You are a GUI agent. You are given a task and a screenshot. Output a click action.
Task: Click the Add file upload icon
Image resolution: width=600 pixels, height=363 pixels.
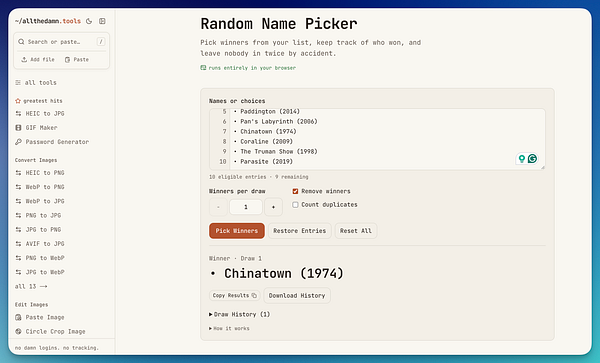tap(24, 60)
